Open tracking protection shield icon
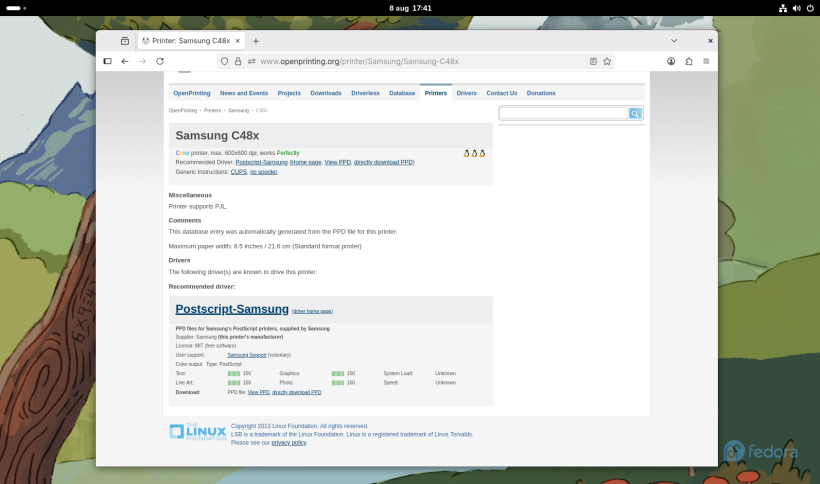The image size is (820, 484). [x=224, y=61]
